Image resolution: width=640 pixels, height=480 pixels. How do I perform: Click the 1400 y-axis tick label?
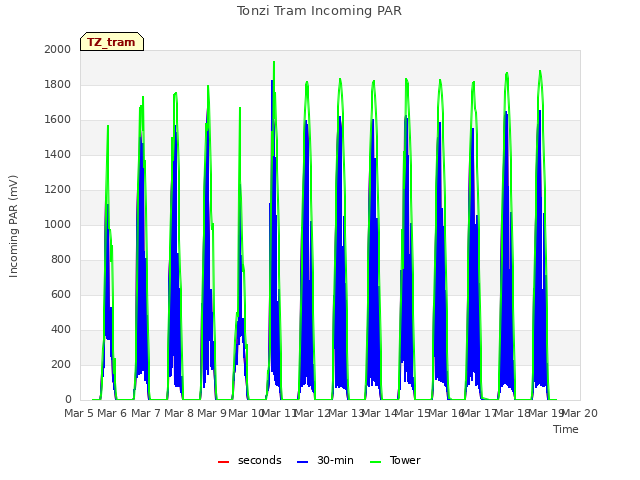pos(58,154)
